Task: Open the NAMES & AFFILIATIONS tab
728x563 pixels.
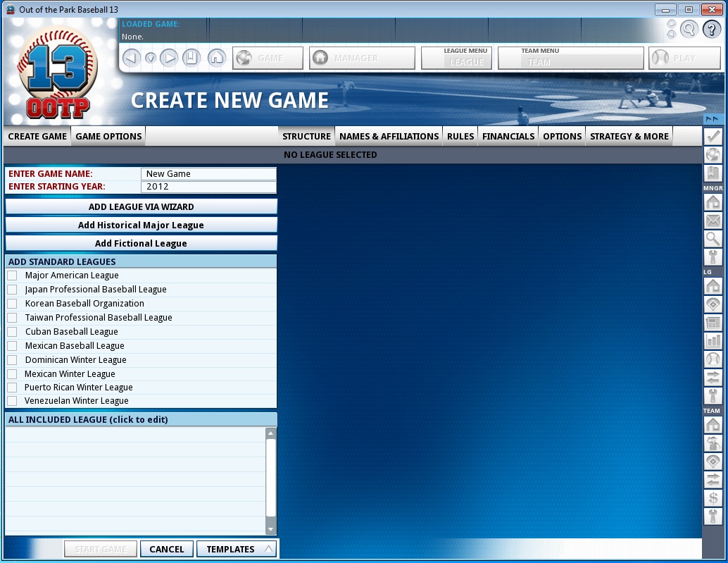Action: [389, 136]
